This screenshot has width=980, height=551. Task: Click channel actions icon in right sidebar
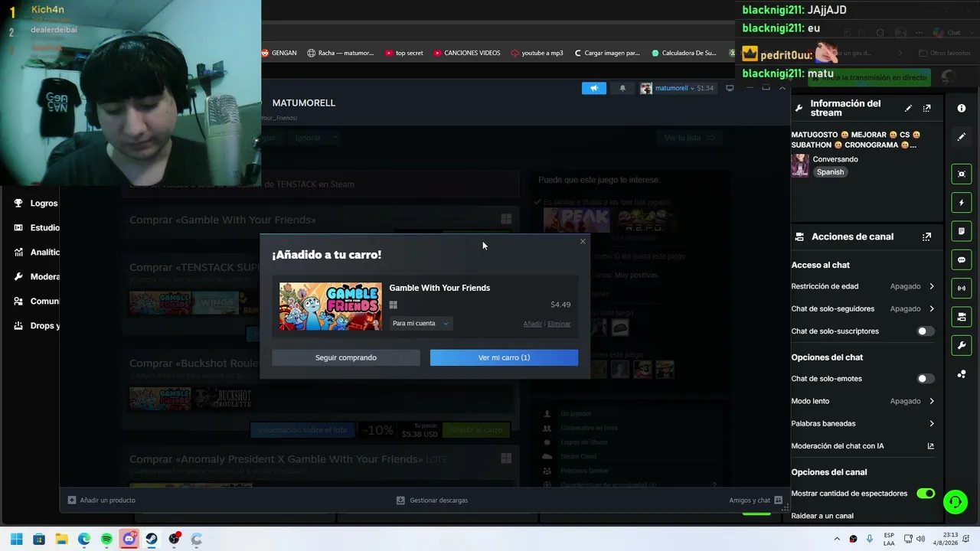[962, 317]
